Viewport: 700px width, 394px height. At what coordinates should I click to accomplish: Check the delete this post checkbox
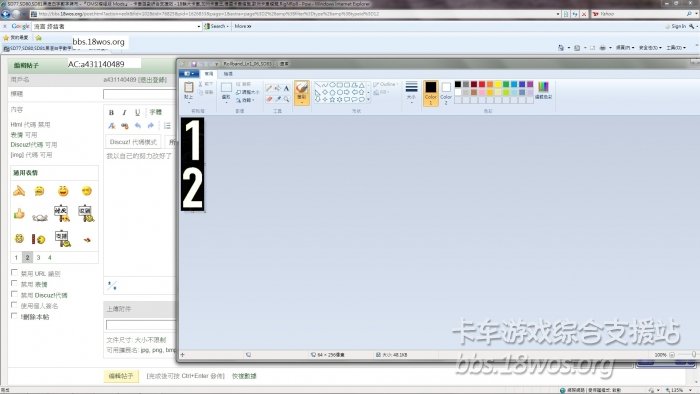pyautogui.click(x=14, y=315)
